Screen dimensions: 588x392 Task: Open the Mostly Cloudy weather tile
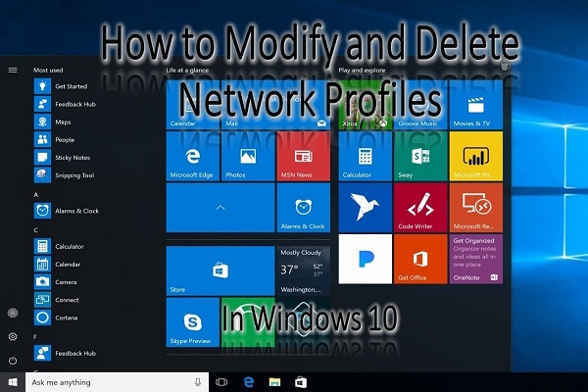tap(304, 270)
